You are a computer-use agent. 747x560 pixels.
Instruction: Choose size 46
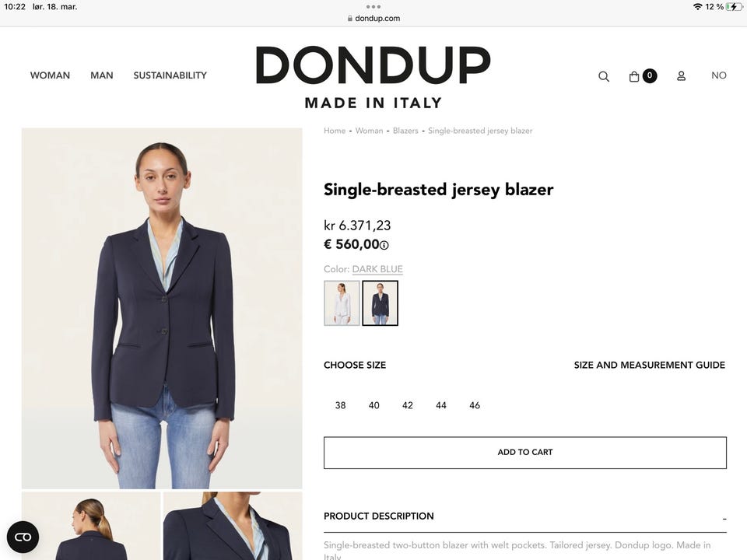(x=475, y=405)
